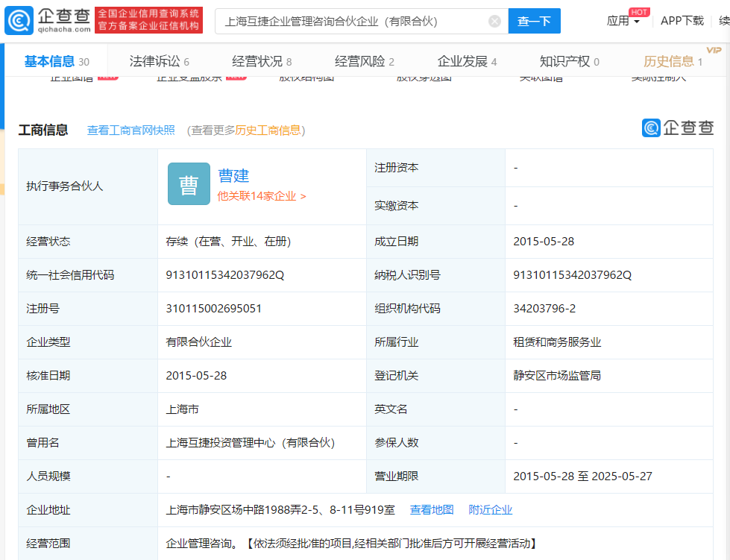Click the 营业期限 date range value

click(x=582, y=476)
